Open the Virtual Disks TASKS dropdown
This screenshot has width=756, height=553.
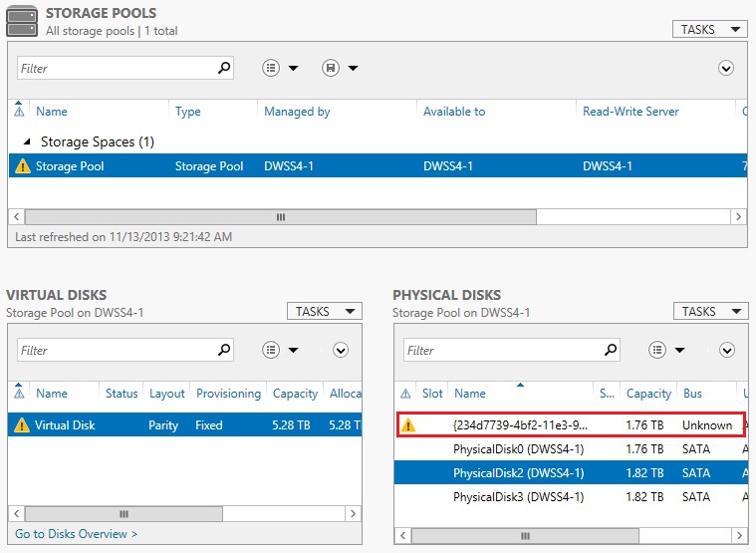pyautogui.click(x=324, y=312)
